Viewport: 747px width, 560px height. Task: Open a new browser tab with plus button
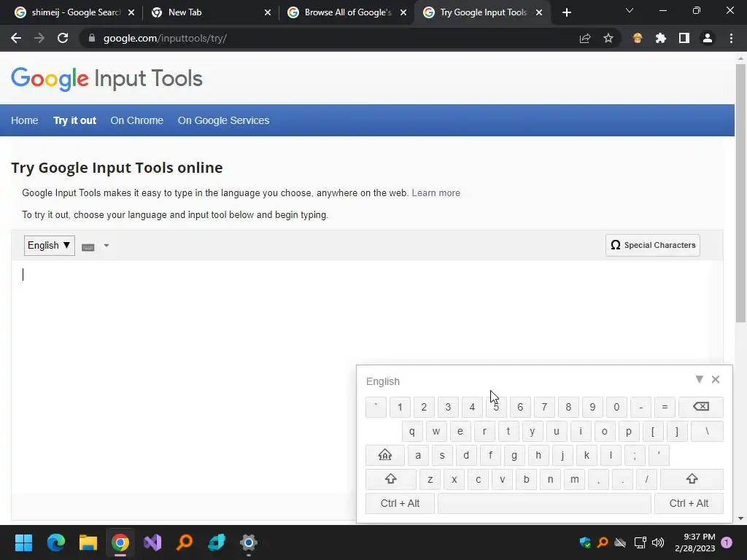[x=566, y=13]
